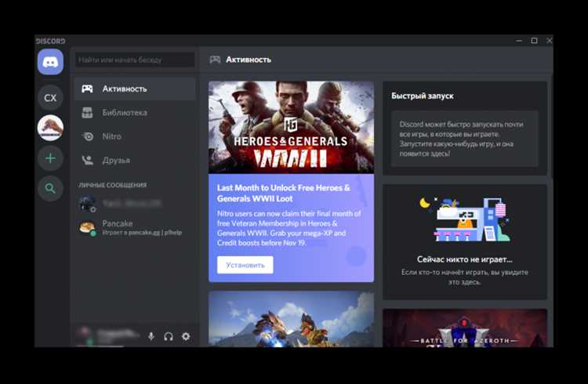Screen dimensions: 588x384
Task: Open the Discord home button
Action: [x=50, y=61]
